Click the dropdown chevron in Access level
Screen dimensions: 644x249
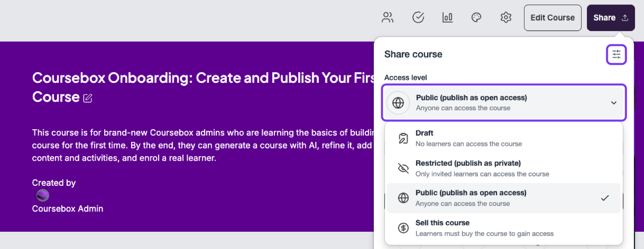pos(614,103)
